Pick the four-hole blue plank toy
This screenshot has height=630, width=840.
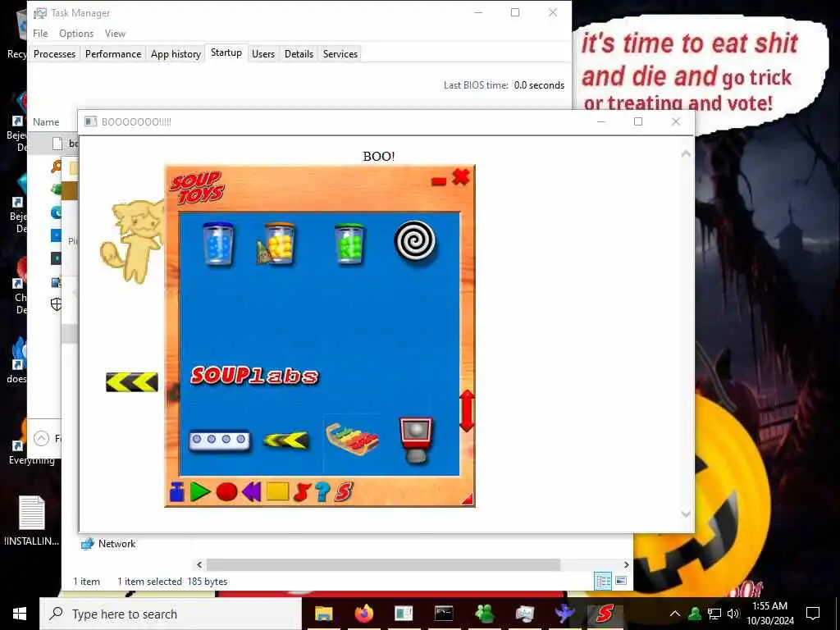tap(220, 441)
